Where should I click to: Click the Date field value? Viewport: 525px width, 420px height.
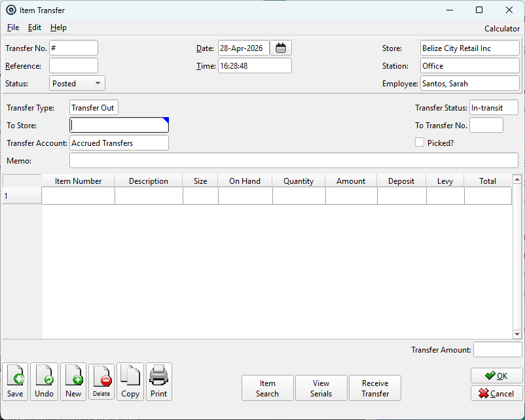click(x=244, y=48)
